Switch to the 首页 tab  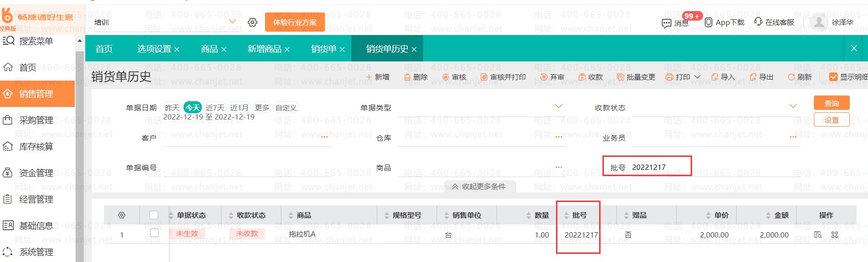(x=104, y=49)
